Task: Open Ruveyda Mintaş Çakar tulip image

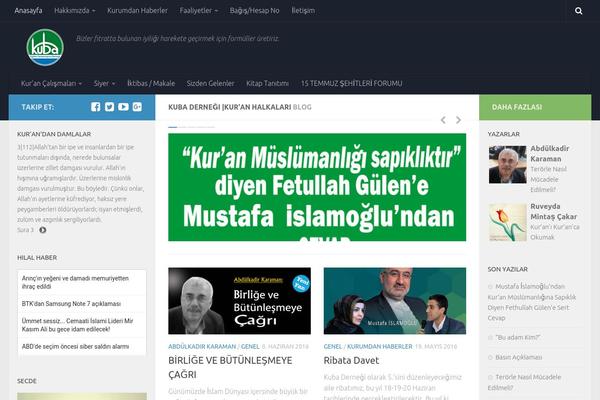Action: (507, 222)
